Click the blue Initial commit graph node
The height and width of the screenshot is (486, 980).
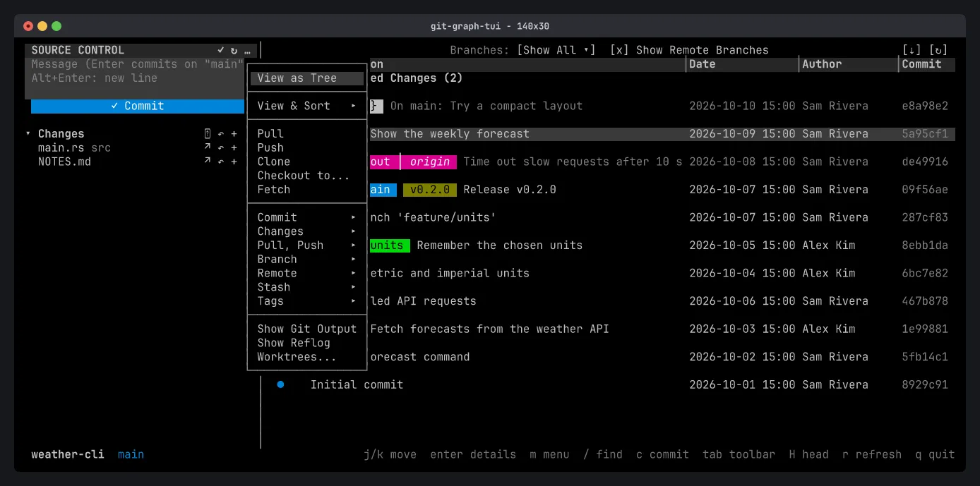tap(280, 384)
